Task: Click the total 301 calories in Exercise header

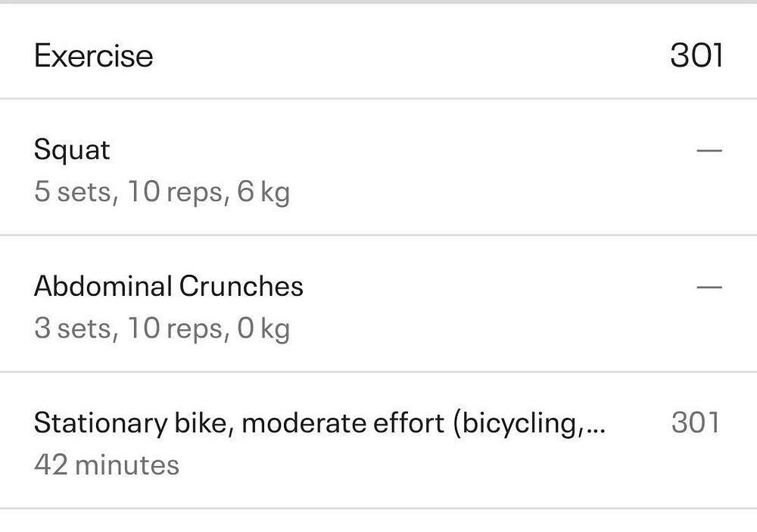Action: coord(696,56)
